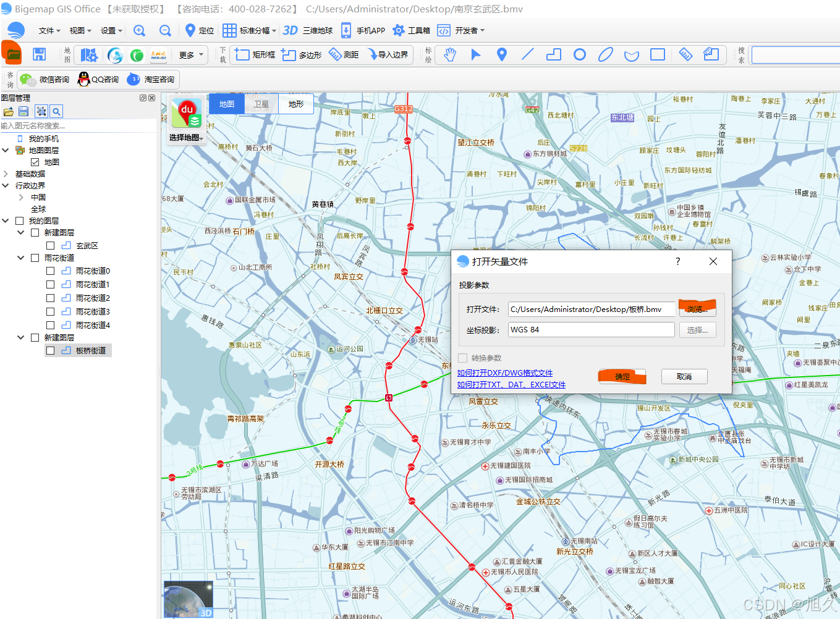Toggle the 地图 layer checkbox

[35, 162]
